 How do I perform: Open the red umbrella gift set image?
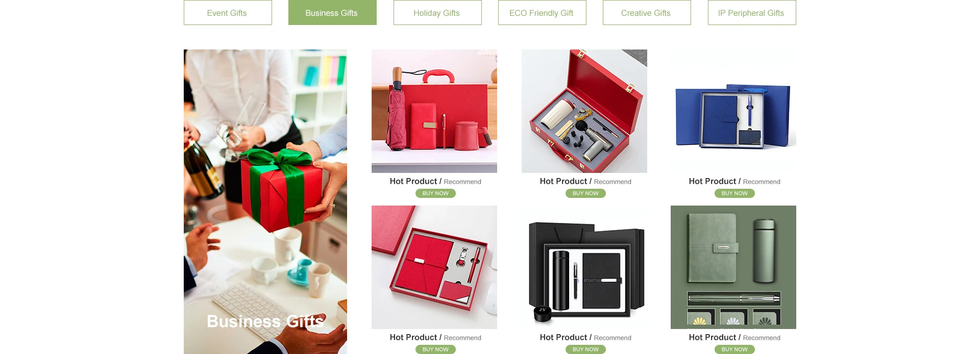pos(434,111)
